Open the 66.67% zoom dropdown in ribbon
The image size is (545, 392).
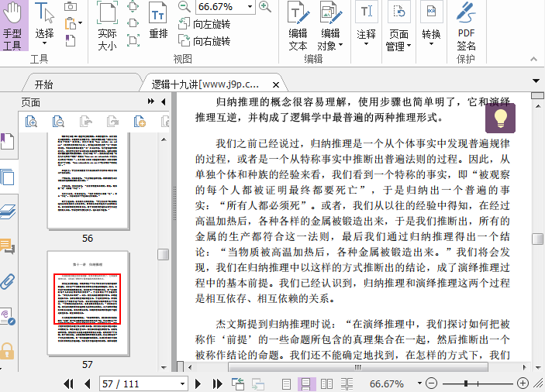point(250,7)
